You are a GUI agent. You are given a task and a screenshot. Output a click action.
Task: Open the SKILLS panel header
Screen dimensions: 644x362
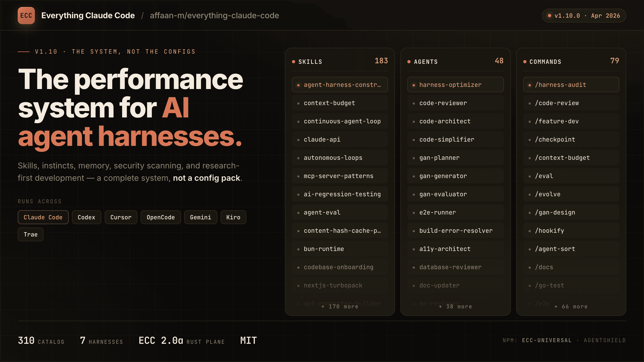point(310,61)
